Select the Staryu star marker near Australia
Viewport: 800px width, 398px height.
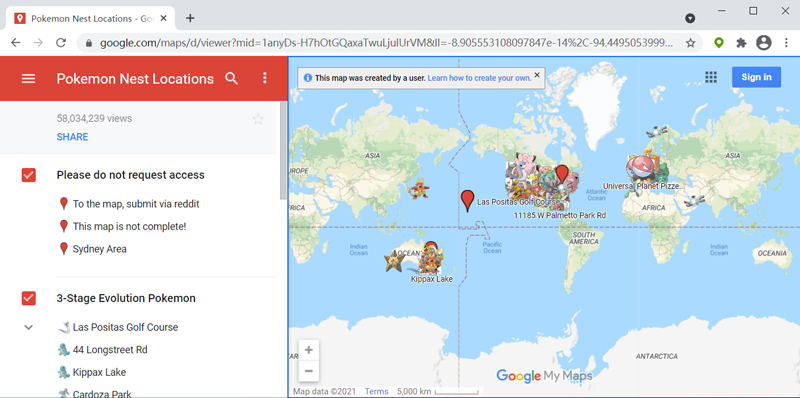click(394, 260)
